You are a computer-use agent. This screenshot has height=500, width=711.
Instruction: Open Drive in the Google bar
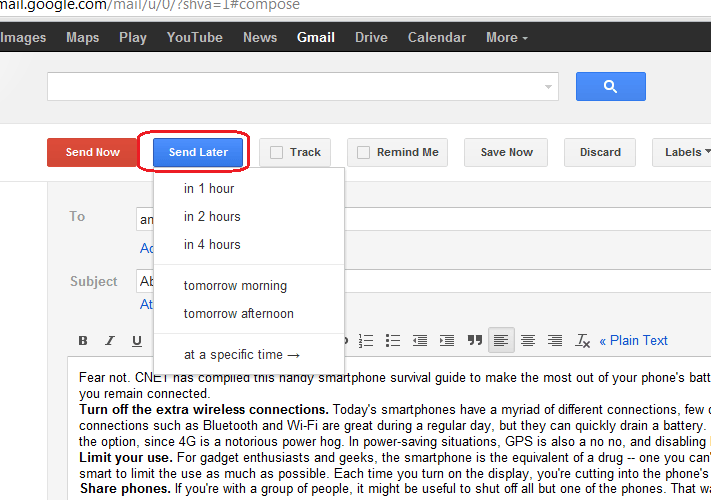coord(371,37)
